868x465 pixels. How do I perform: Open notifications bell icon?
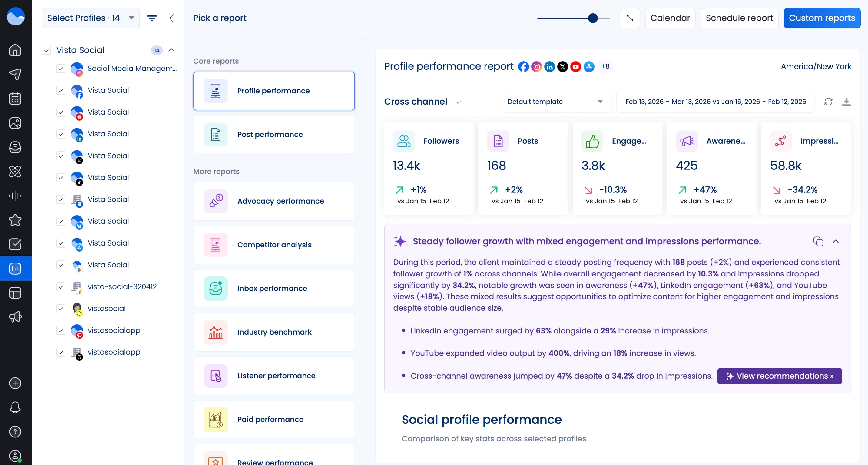coord(15,407)
